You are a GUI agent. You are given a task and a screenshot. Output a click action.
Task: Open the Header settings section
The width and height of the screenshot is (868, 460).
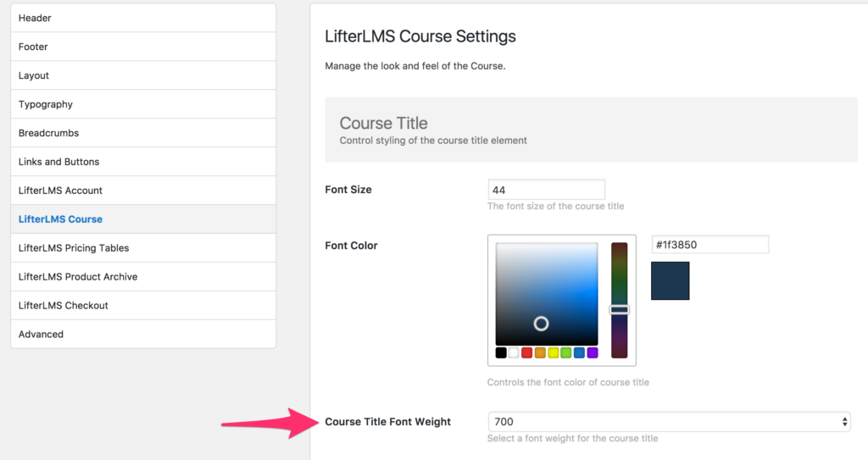pyautogui.click(x=143, y=18)
